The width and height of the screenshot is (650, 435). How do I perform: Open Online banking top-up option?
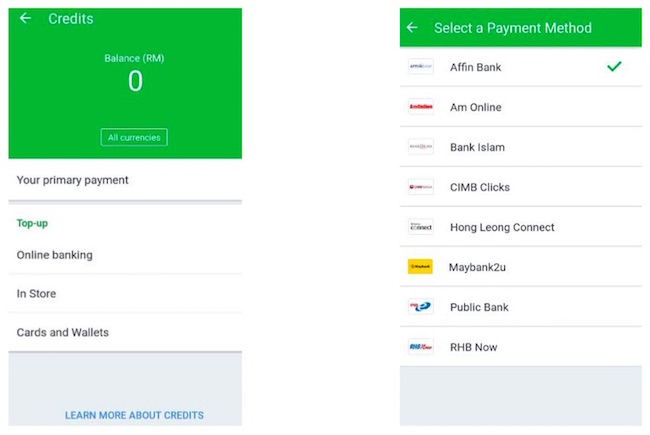(x=125, y=255)
